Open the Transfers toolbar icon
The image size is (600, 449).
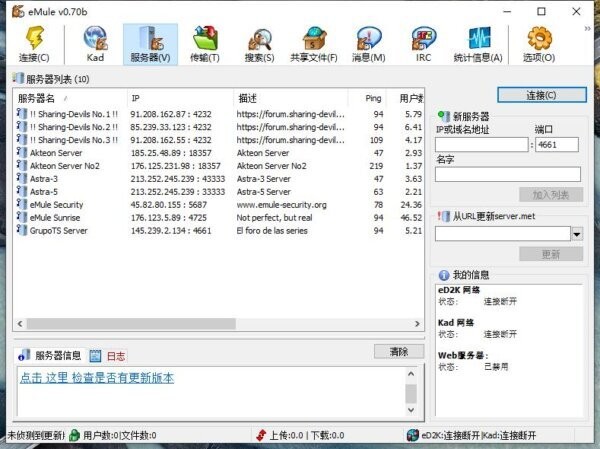pos(205,38)
